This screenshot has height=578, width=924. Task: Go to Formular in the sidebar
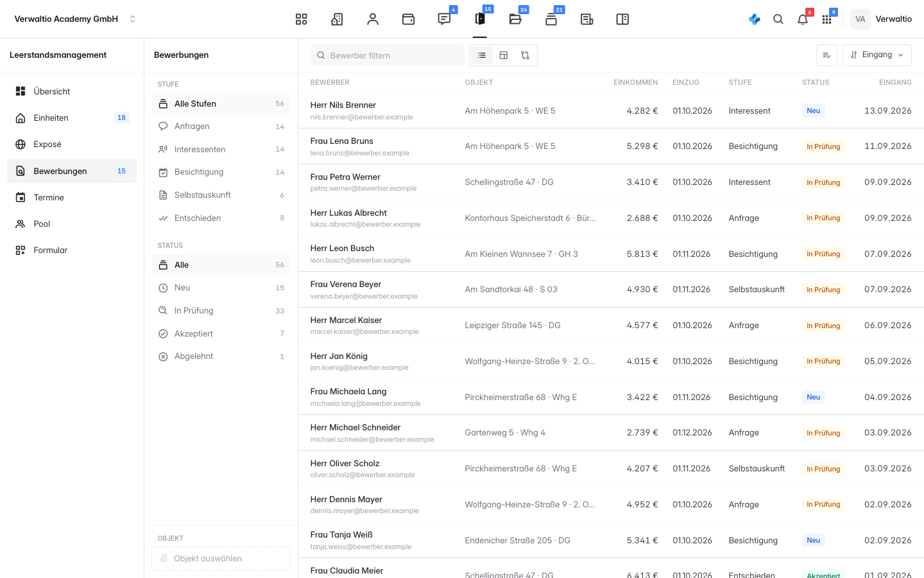pos(72,250)
